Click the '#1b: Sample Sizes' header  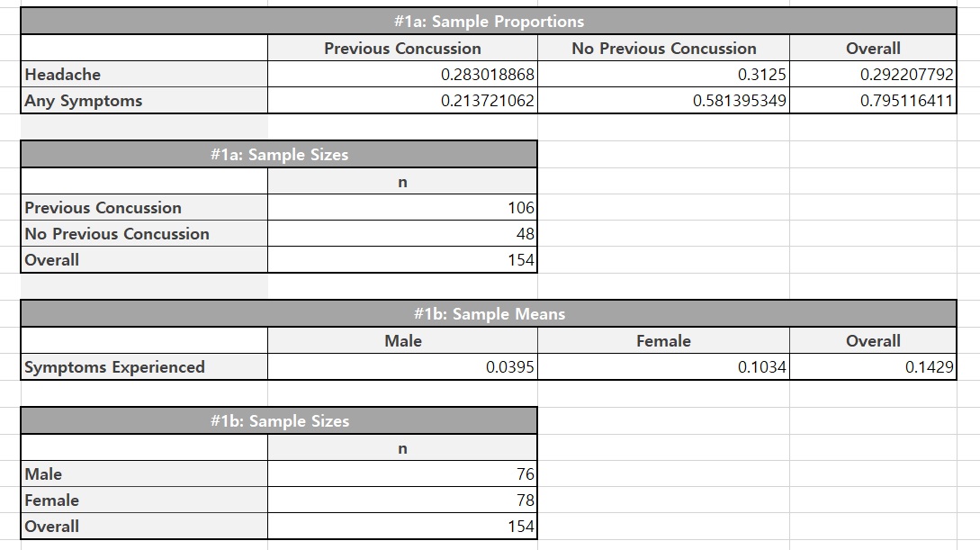click(279, 420)
